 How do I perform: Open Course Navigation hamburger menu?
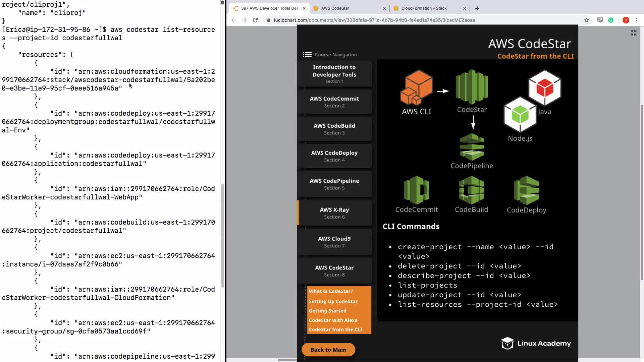pos(307,54)
